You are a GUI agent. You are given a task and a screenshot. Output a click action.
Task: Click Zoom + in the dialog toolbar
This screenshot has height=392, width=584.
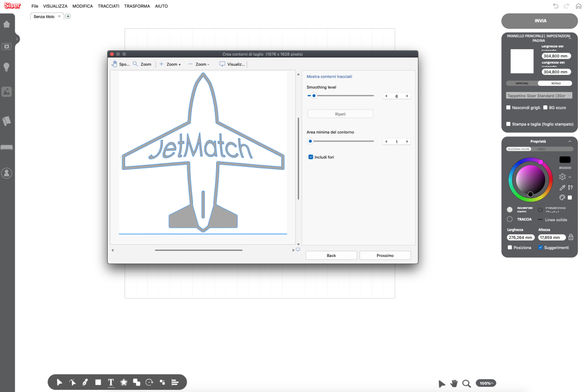point(170,64)
